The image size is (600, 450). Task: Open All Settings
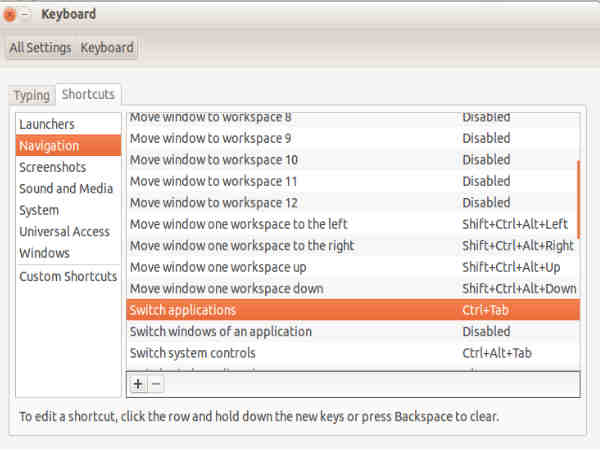(40, 48)
